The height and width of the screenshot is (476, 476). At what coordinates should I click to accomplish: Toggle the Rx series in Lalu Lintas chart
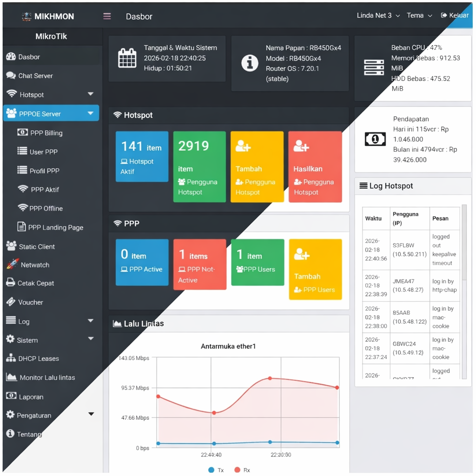(241, 470)
